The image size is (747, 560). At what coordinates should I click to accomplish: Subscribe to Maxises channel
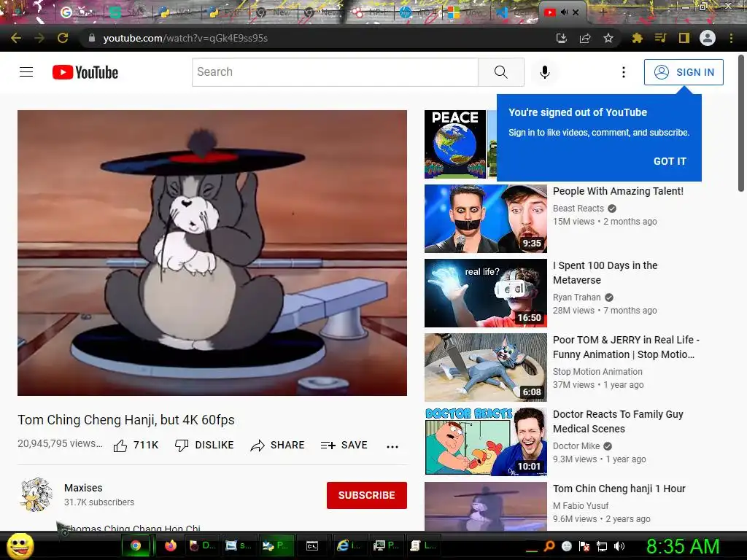tap(367, 495)
